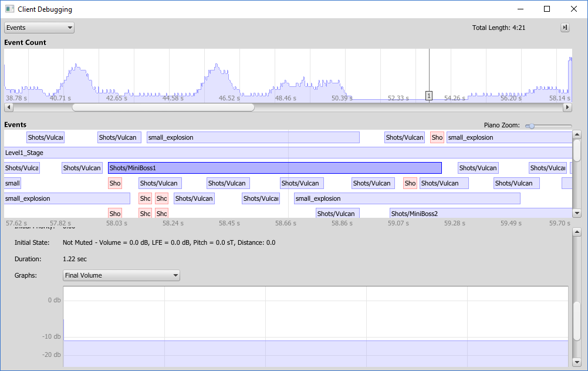Select the Shots/MiniBoss2 event
The width and height of the screenshot is (588, 371).
click(481, 214)
